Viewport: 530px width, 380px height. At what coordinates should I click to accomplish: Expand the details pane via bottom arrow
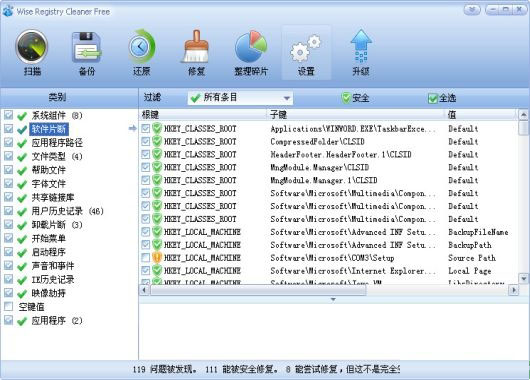point(333,300)
